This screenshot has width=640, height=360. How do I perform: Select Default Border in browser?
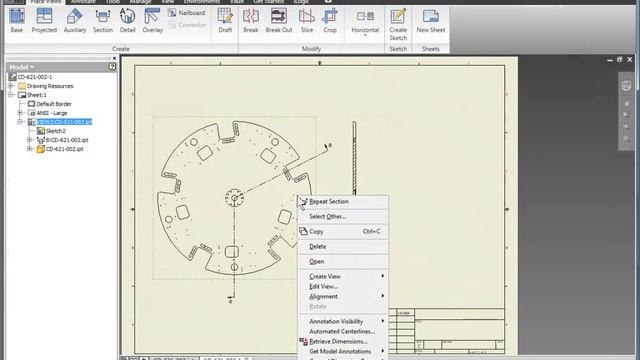(53, 104)
